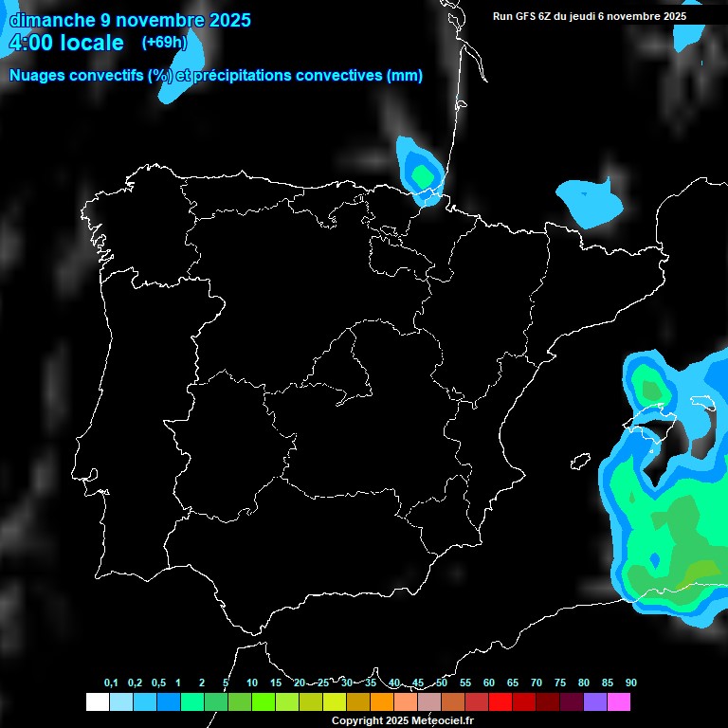Select the dark gold swatch between 30 and 35
Screen dimensions: 728x728
coord(358,701)
